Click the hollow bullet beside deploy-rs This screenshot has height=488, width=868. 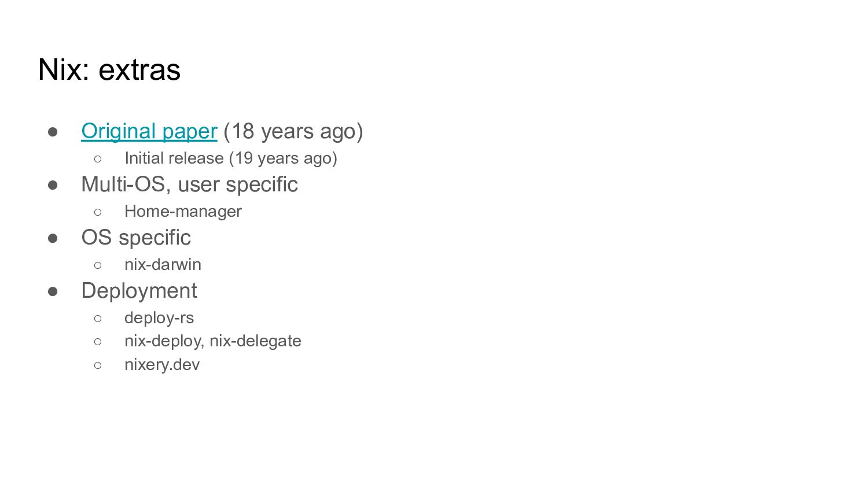coord(98,319)
